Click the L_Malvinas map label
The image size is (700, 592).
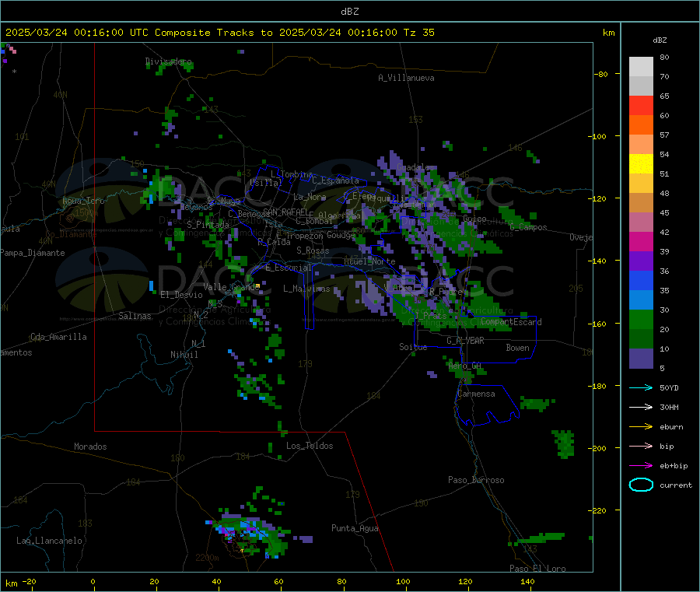(306, 289)
